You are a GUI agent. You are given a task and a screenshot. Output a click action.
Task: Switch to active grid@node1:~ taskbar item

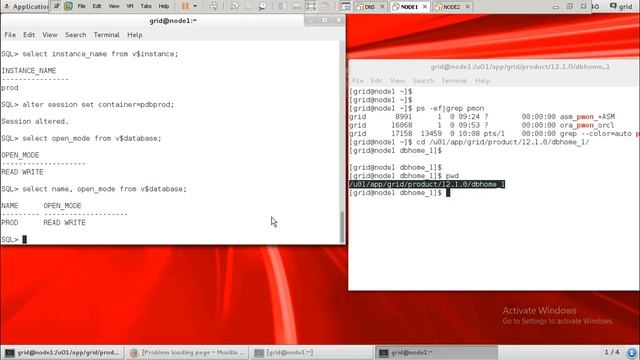[x=436, y=352]
